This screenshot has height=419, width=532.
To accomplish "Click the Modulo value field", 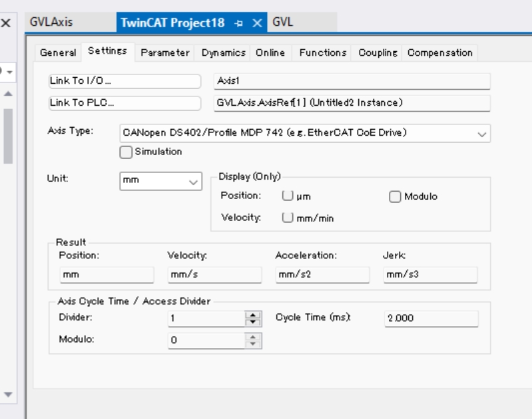I will 206,341.
